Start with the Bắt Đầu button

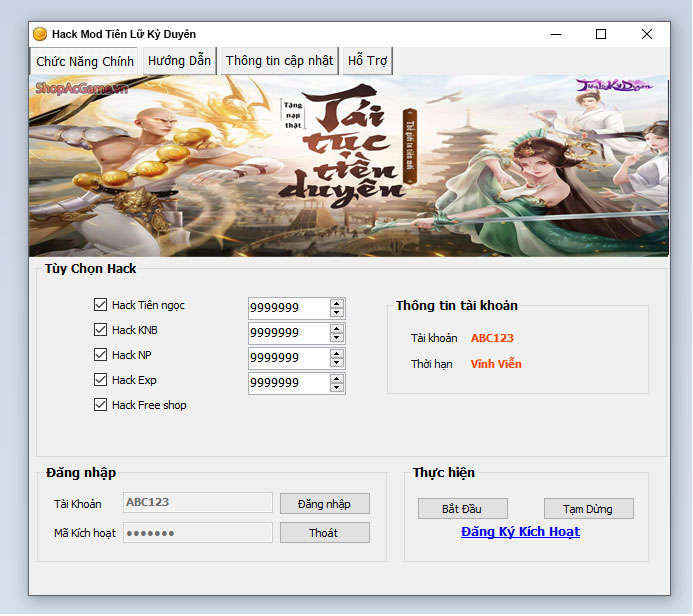pyautogui.click(x=462, y=509)
